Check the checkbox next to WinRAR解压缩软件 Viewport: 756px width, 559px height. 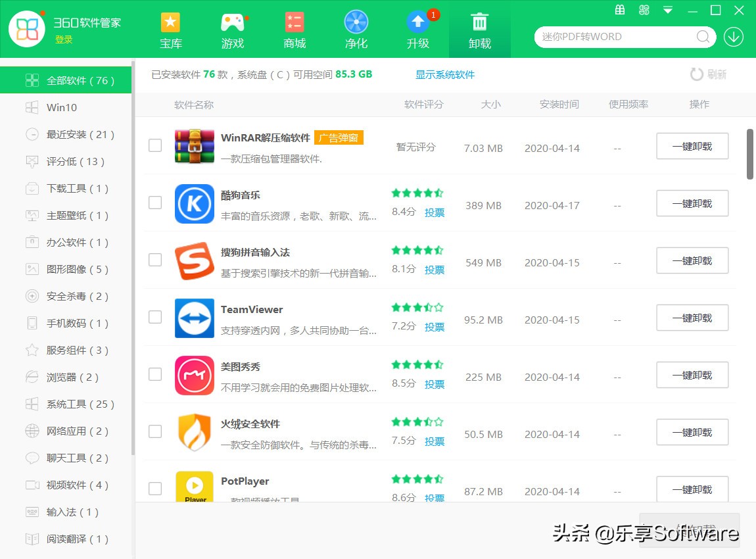click(155, 146)
